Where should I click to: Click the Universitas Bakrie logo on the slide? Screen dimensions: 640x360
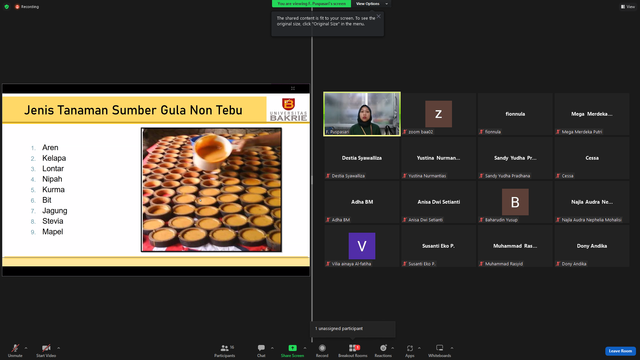coord(288,109)
